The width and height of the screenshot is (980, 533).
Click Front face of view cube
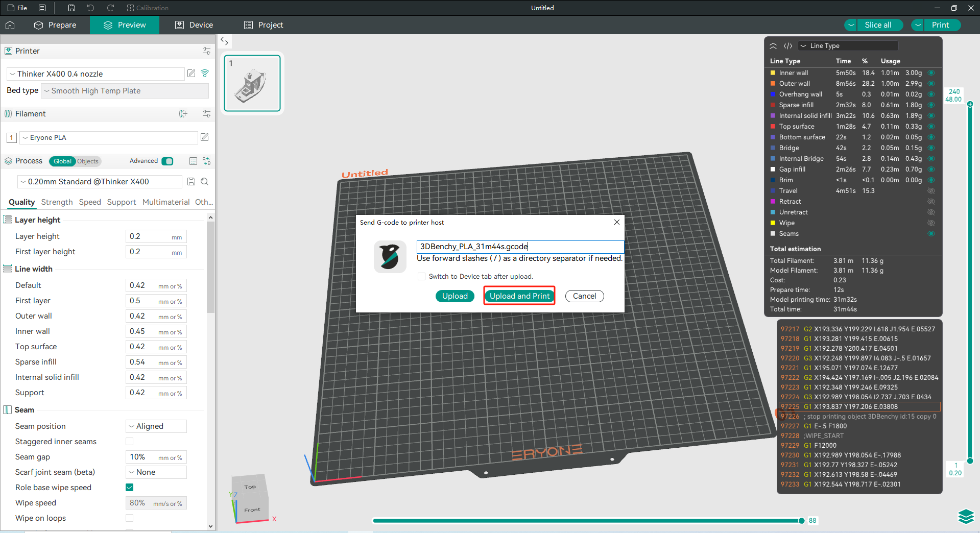pyautogui.click(x=252, y=510)
